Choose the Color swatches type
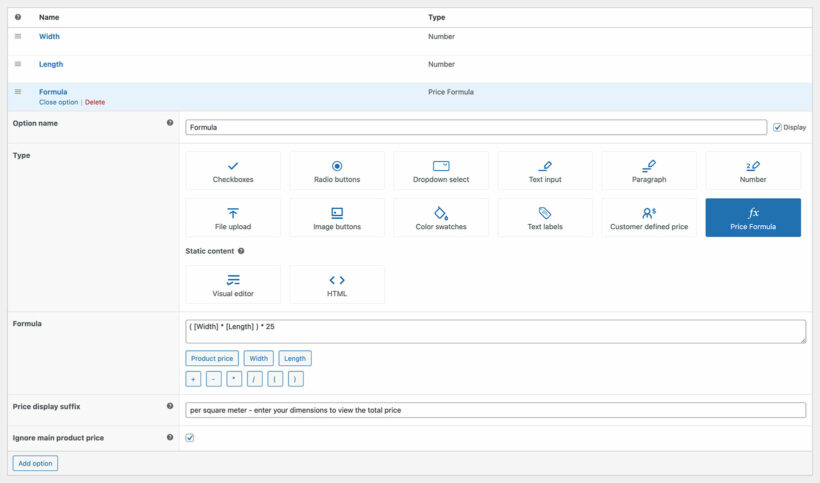820x483 pixels. point(441,218)
